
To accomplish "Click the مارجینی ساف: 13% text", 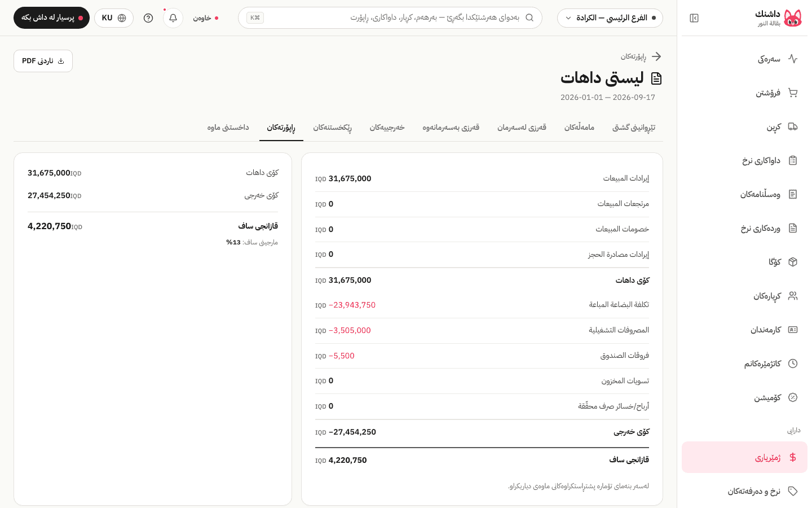I will click(252, 242).
